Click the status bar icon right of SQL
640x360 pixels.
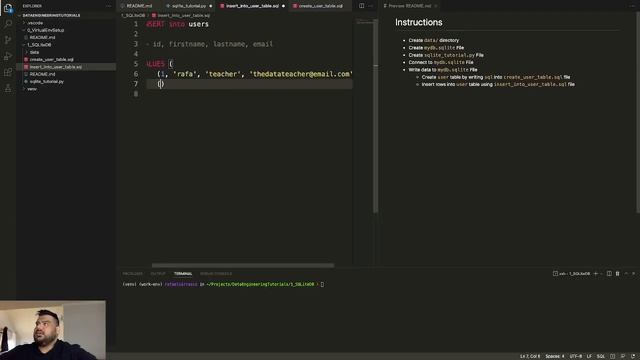pos(613,356)
